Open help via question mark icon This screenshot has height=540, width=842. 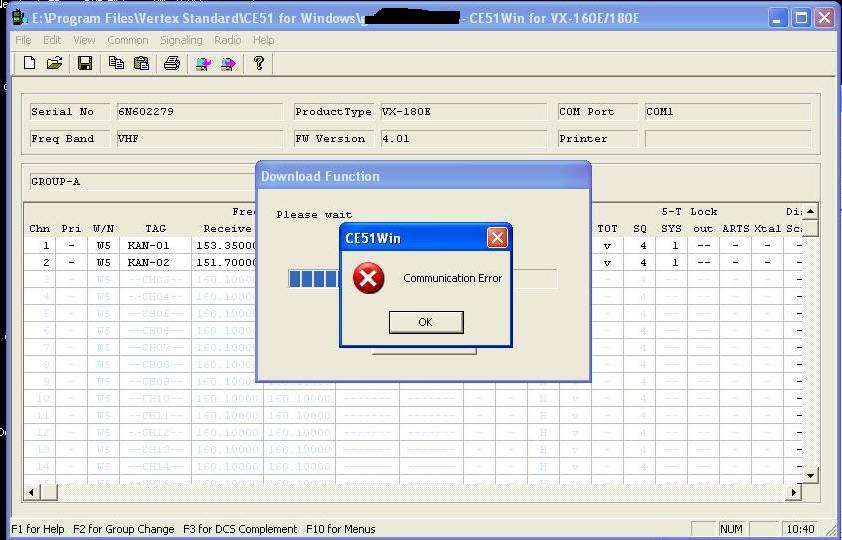259,63
